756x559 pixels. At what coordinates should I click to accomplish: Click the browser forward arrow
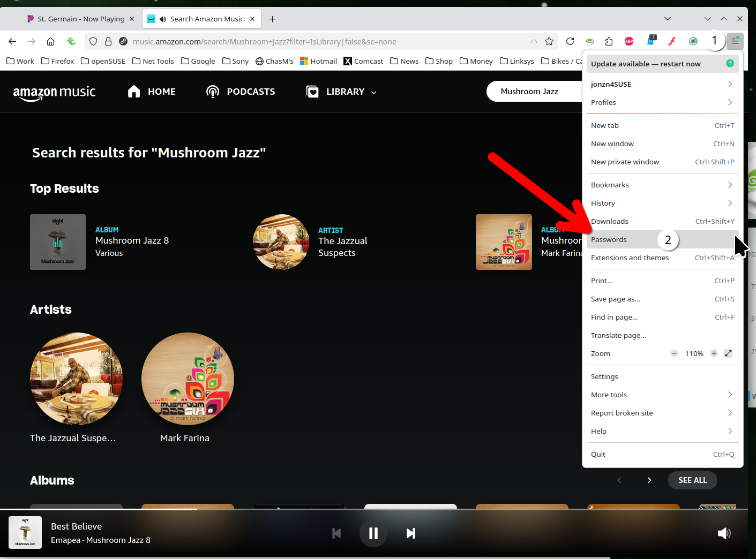click(32, 41)
